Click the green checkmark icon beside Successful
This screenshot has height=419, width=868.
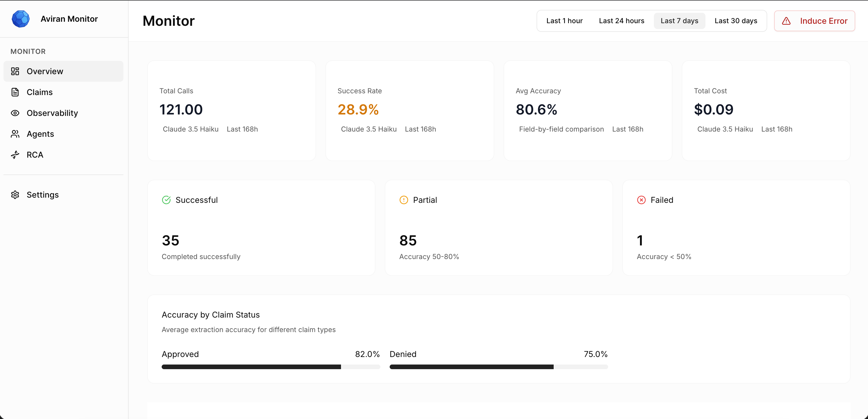(167, 200)
